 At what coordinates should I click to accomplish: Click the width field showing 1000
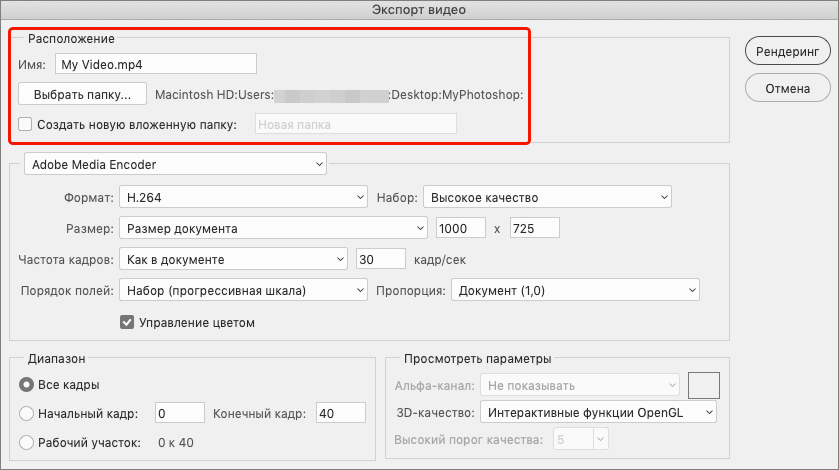pyautogui.click(x=461, y=228)
